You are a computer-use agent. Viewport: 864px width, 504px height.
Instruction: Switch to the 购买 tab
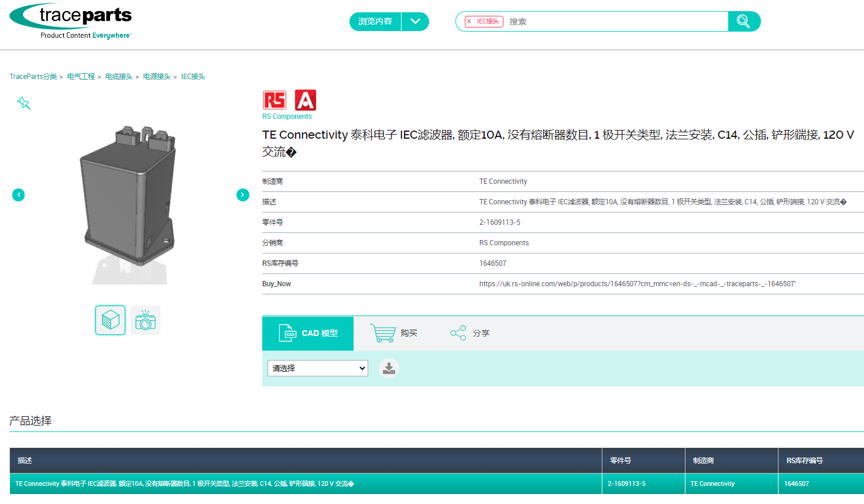(x=394, y=334)
